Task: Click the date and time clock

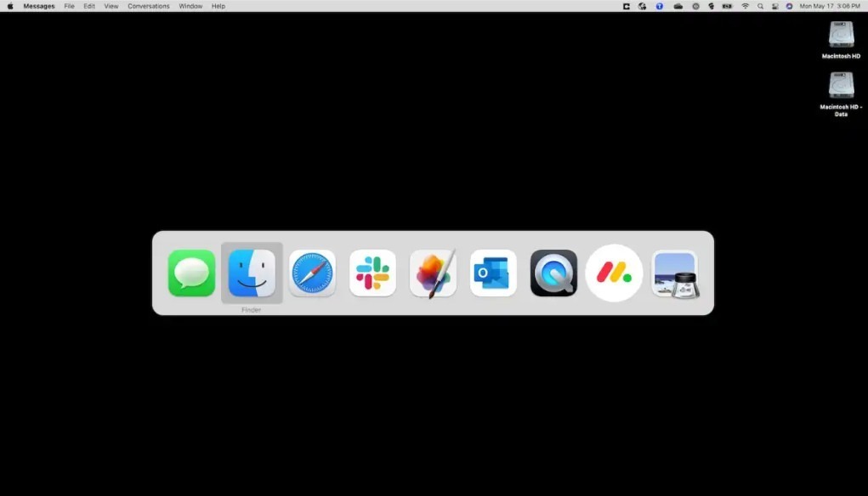Action: [x=830, y=6]
